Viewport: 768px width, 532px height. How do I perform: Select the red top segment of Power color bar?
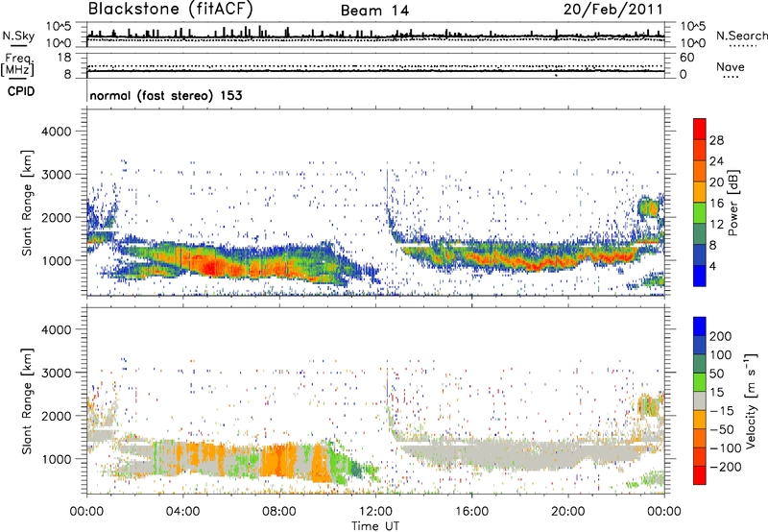700,129
